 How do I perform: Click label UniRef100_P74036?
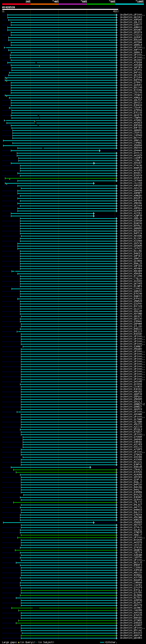pyautogui.click(x=131, y=165)
